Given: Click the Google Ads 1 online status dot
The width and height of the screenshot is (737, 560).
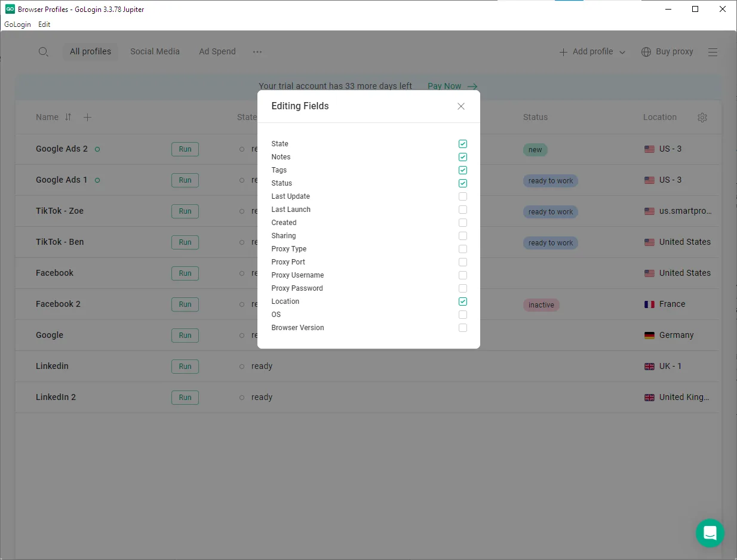Looking at the screenshot, I should [97, 180].
